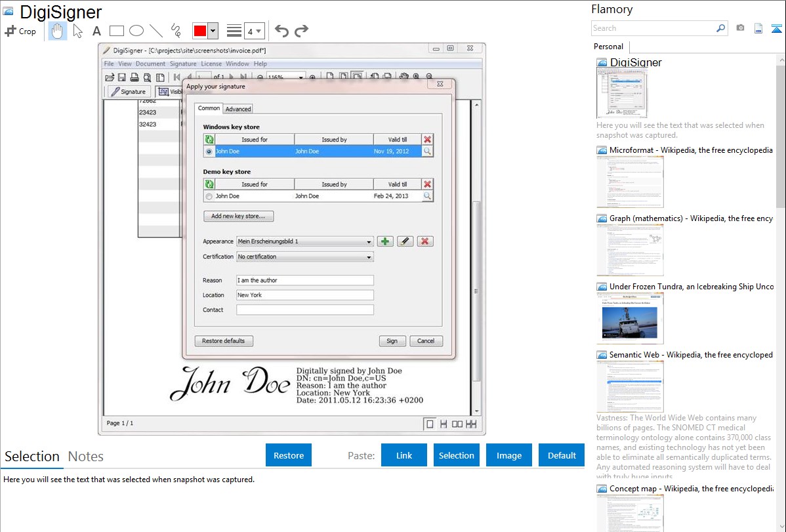
Task: Click the Add new key store button
Action: click(x=239, y=216)
